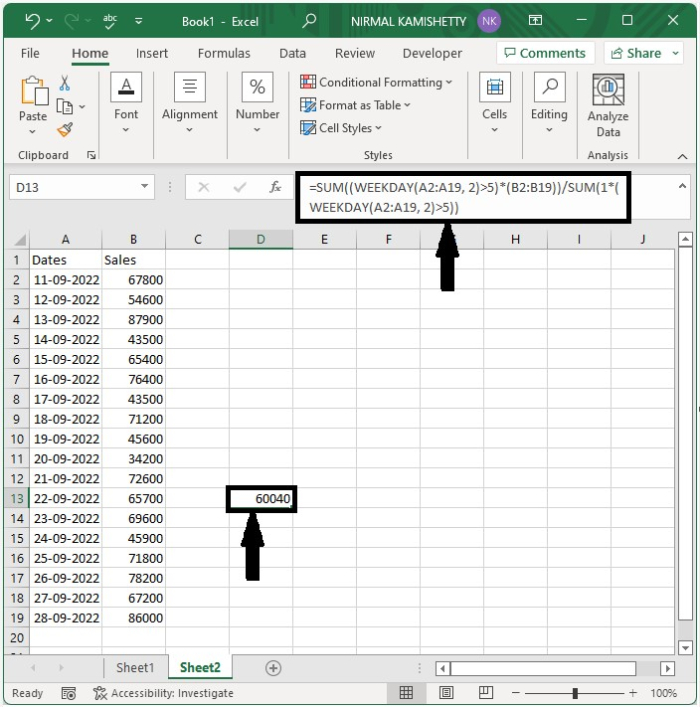Click the Enter checkmark in formula bar
The image size is (700, 707).
pos(239,187)
